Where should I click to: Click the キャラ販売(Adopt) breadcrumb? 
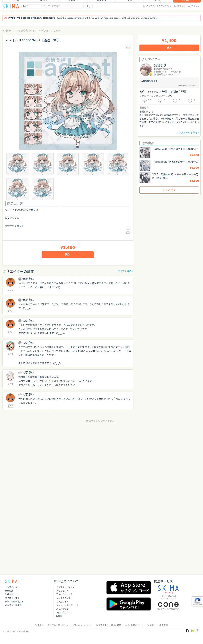click(26, 31)
